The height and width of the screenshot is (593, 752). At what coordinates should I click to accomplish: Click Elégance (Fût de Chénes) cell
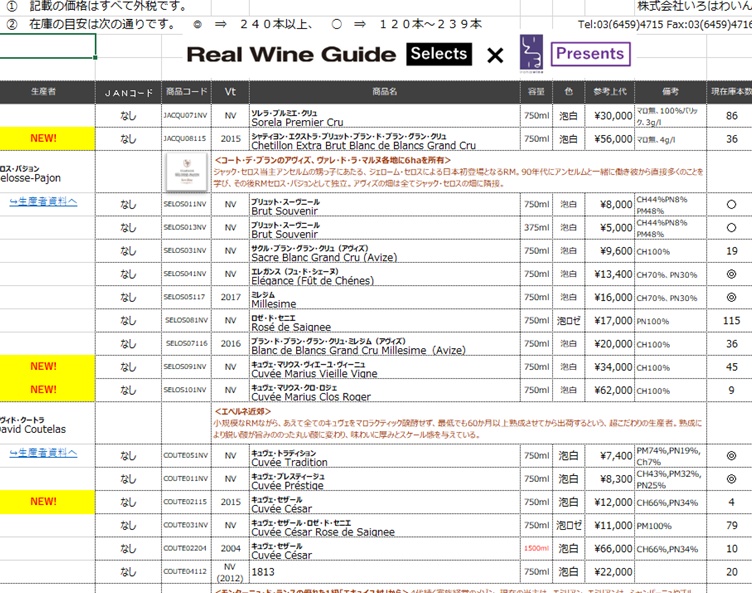coord(385,274)
